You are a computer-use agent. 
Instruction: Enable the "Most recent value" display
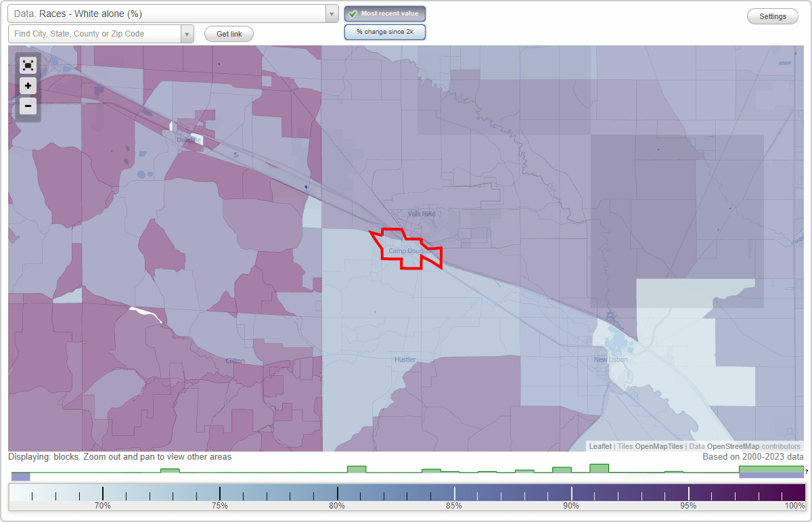coord(384,13)
